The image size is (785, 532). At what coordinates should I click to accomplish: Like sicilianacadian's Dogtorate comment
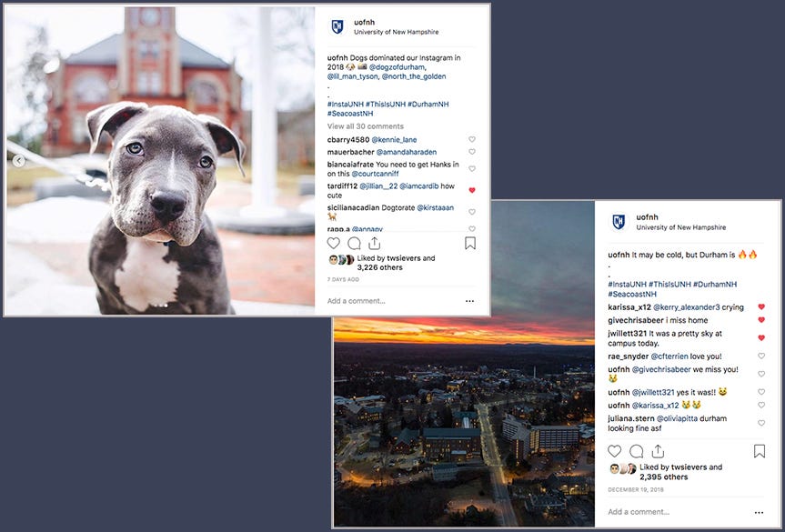point(471,212)
